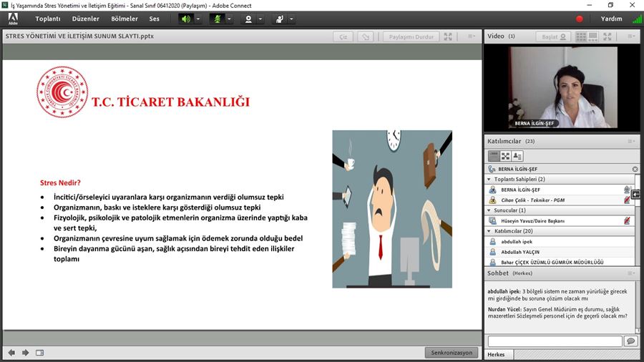Mute the speaker audio icon
644x362 pixels.
point(185,19)
